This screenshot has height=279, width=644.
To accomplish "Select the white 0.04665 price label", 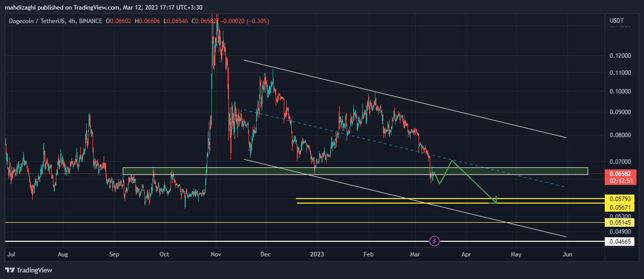I will click(620, 242).
